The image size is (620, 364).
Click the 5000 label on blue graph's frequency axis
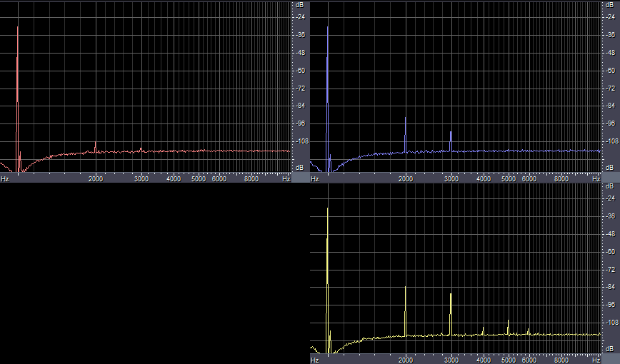pyautogui.click(x=509, y=179)
